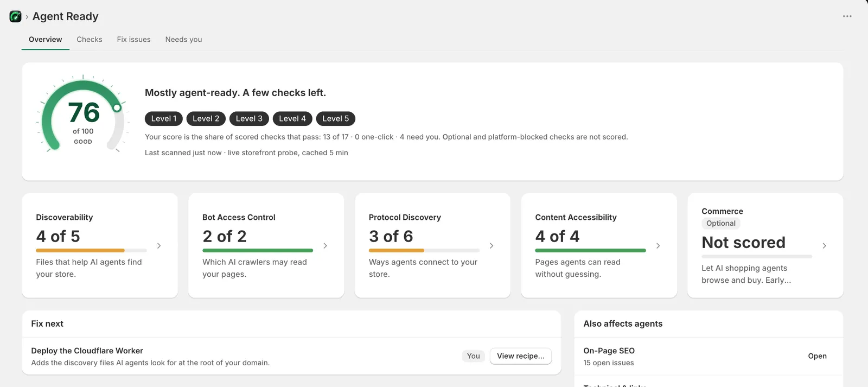
Task: Expand the Protocol Discovery card chevron
Action: (x=492, y=246)
